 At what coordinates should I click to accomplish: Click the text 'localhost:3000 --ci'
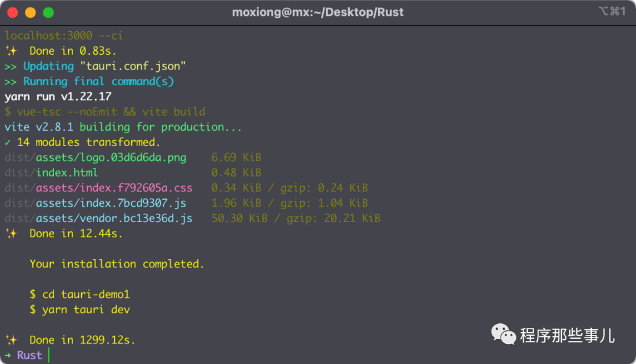click(64, 36)
